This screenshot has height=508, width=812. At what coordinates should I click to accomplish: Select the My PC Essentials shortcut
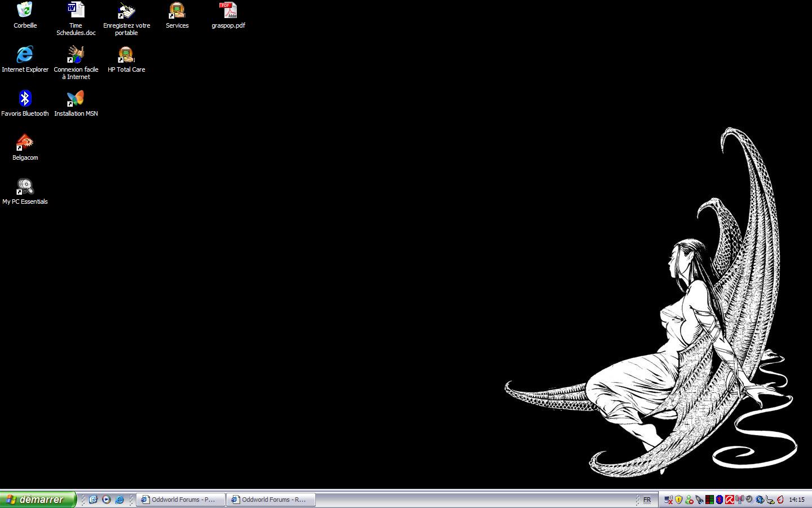(25, 187)
